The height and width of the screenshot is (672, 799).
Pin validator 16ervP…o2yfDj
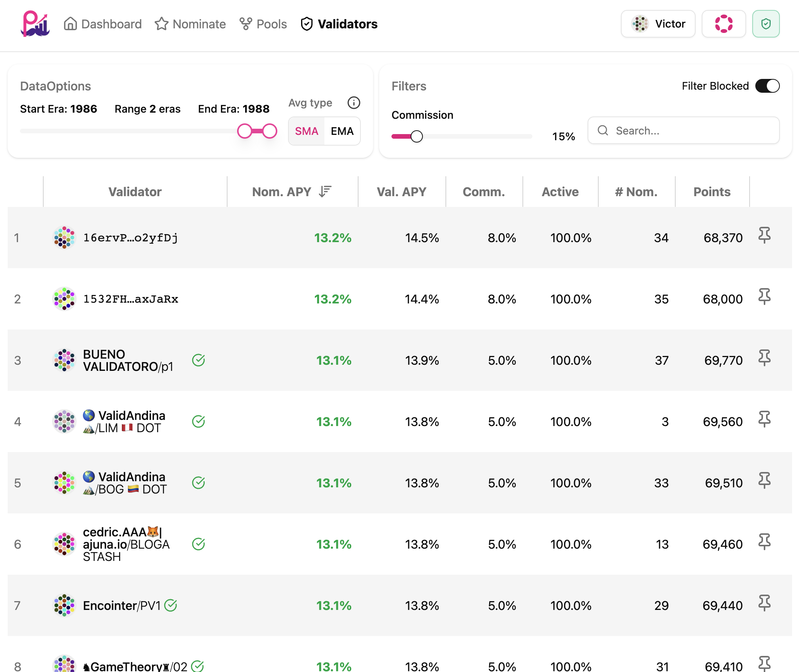coord(765,235)
